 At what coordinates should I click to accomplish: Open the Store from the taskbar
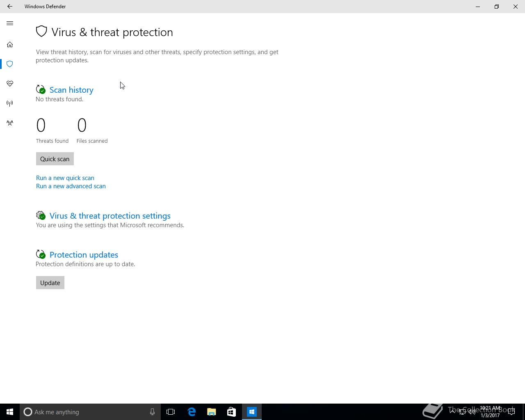[x=231, y=412]
